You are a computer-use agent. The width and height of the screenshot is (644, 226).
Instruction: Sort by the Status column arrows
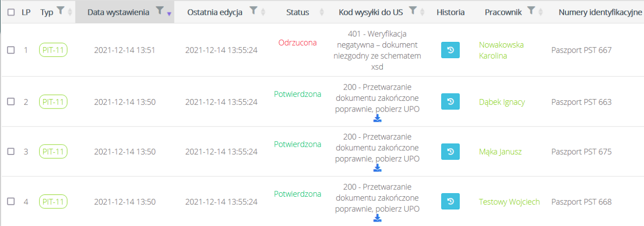coord(322,13)
